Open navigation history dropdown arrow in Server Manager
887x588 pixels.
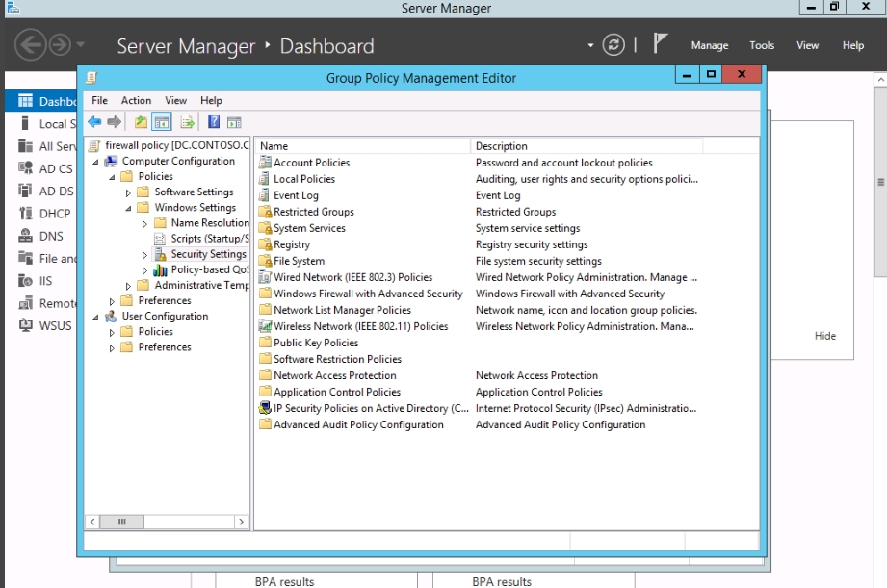(x=80, y=44)
